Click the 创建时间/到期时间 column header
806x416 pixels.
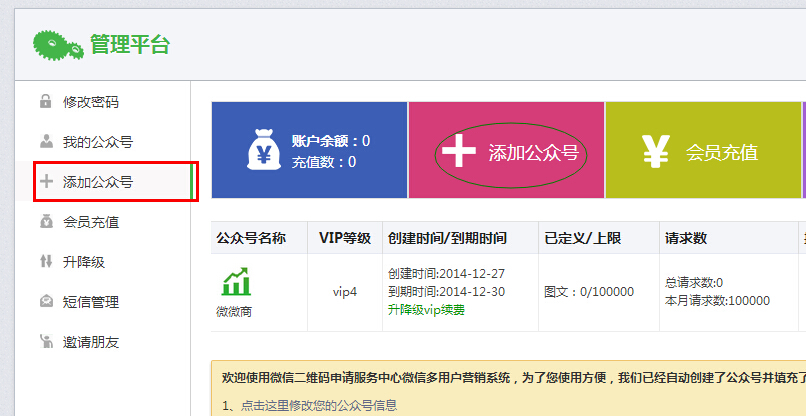point(448,238)
